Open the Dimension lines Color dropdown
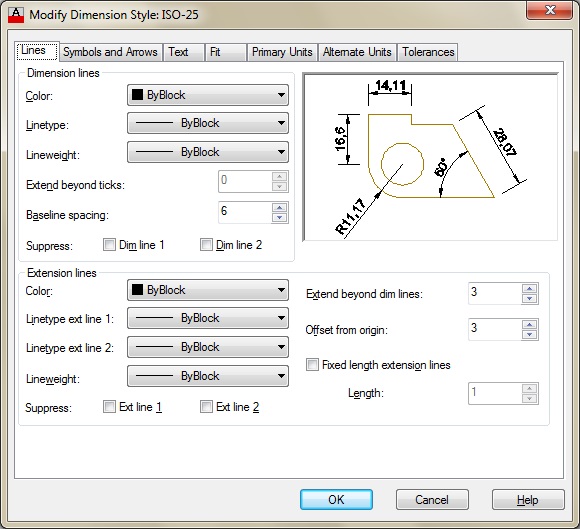 point(208,95)
